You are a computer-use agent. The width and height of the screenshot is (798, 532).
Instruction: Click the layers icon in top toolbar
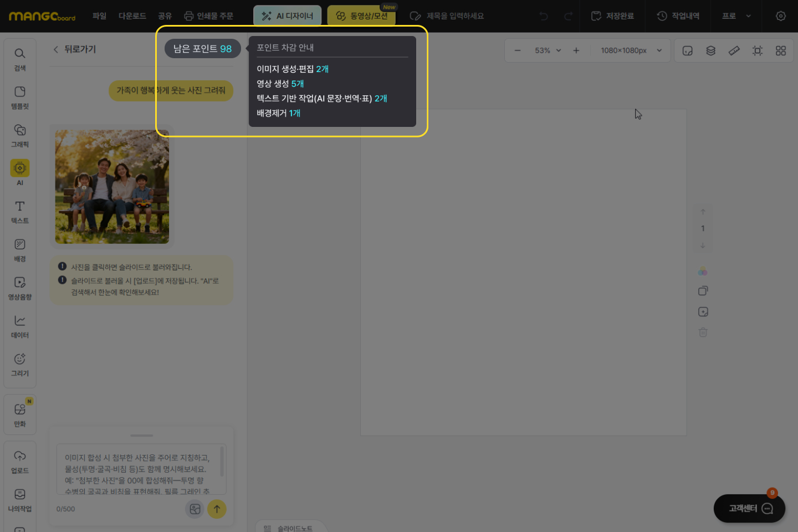(x=710, y=50)
